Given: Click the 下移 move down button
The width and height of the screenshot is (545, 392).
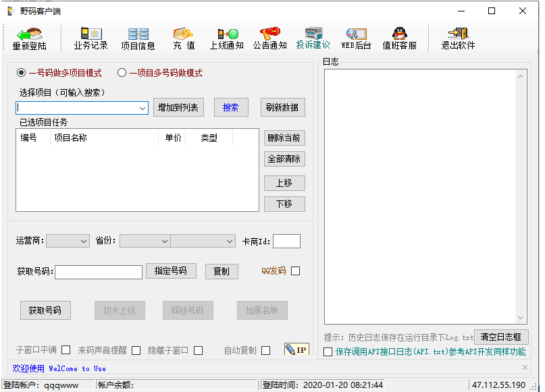Looking at the screenshot, I should click(284, 204).
